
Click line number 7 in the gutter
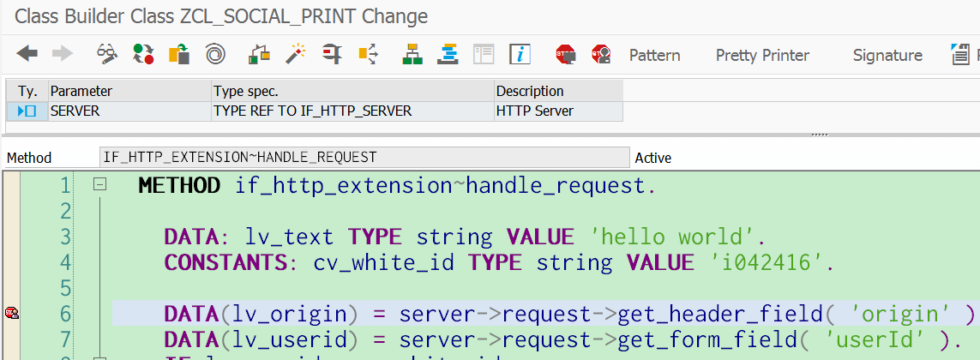66,339
